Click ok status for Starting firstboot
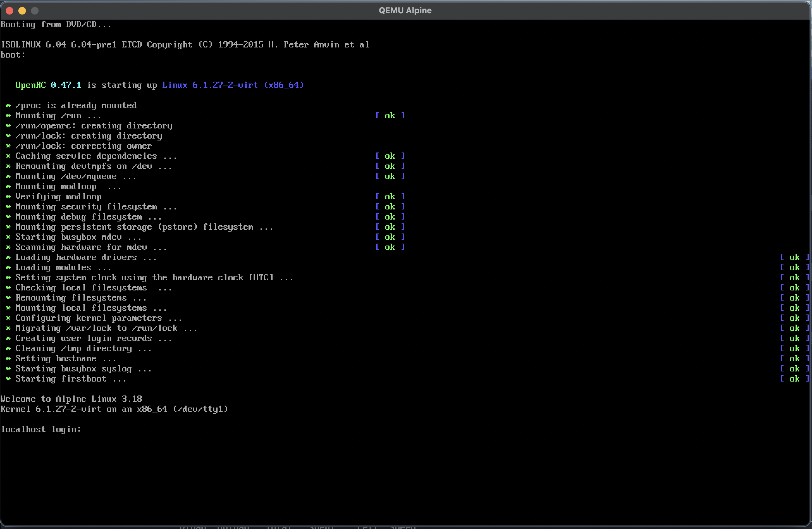The height and width of the screenshot is (529, 812). [x=795, y=379]
